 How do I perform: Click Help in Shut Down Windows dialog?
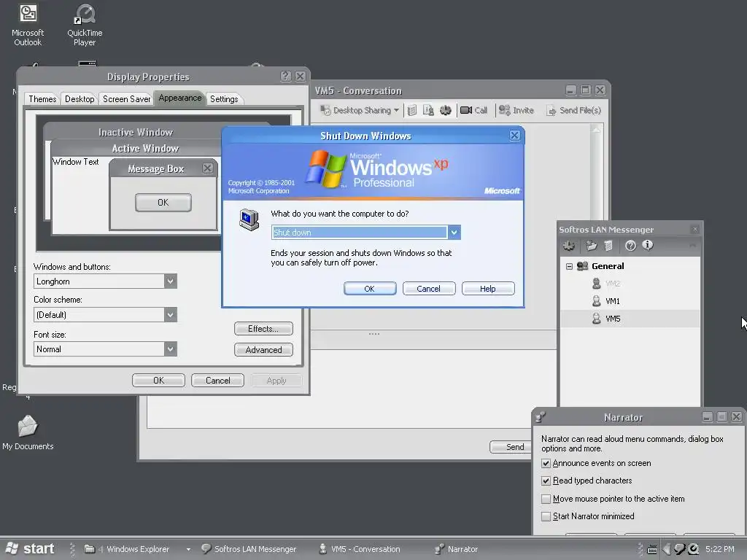pos(488,289)
